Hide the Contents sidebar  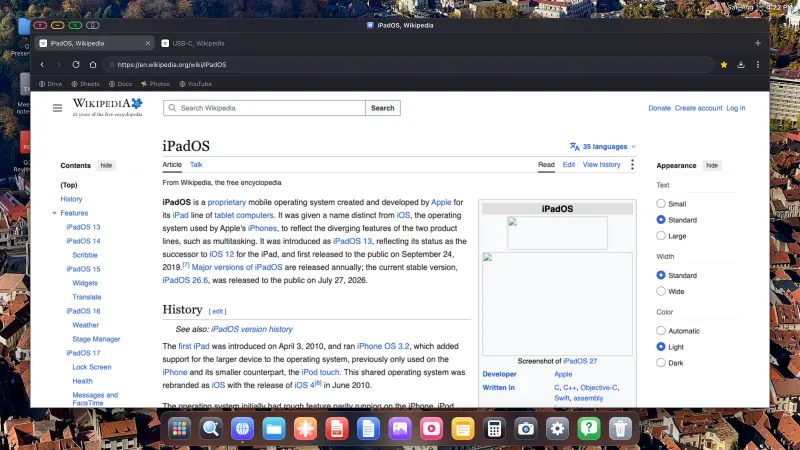pyautogui.click(x=106, y=165)
